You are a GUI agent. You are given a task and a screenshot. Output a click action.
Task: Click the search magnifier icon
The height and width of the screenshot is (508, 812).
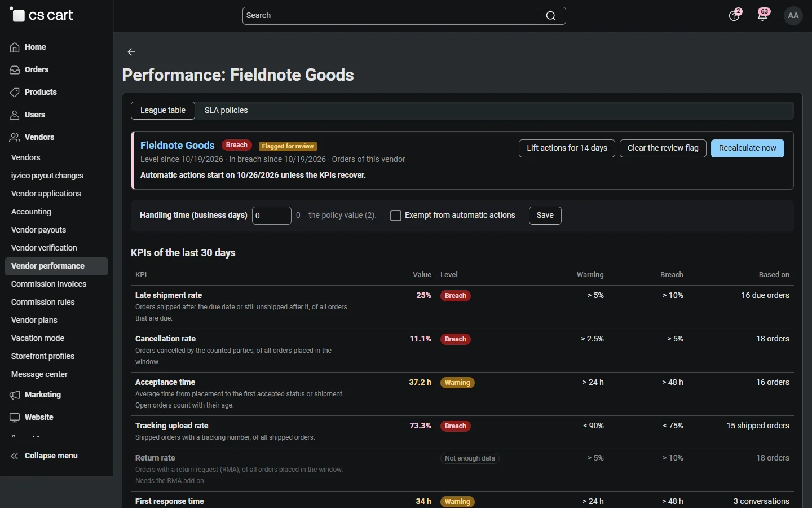pyautogui.click(x=551, y=16)
